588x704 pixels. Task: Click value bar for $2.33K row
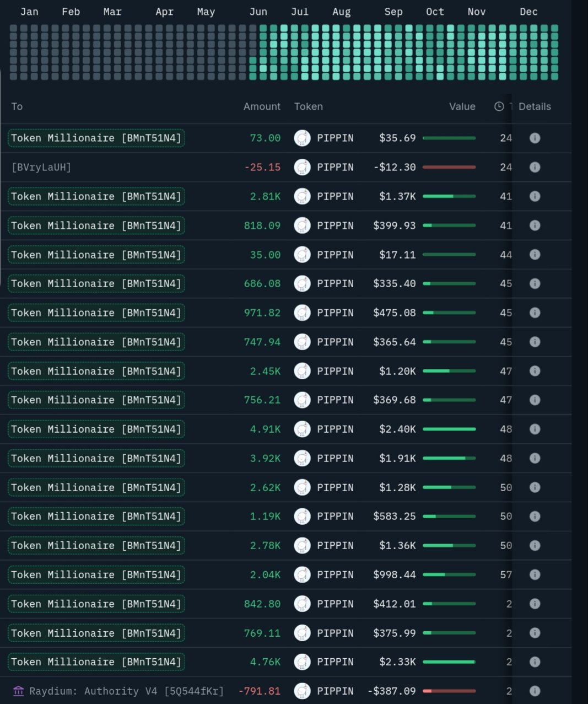click(449, 662)
